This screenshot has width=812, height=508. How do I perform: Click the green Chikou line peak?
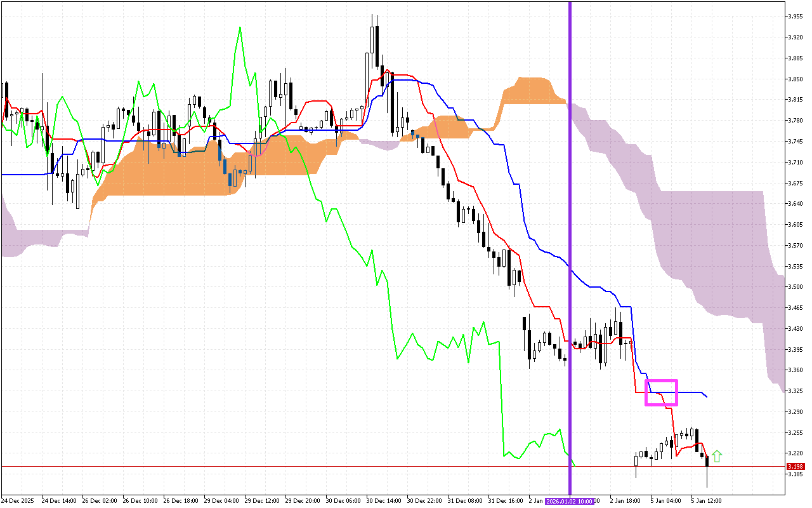pos(240,29)
